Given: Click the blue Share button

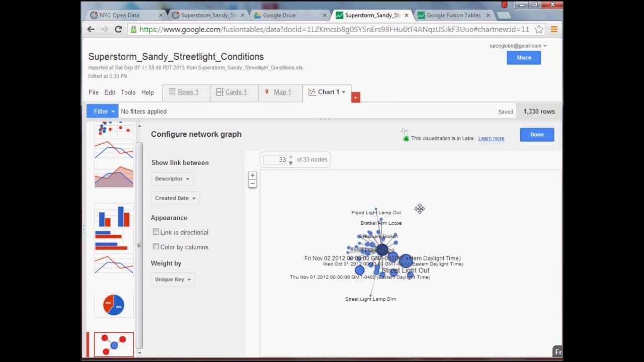Looking at the screenshot, I should tap(524, 58).
